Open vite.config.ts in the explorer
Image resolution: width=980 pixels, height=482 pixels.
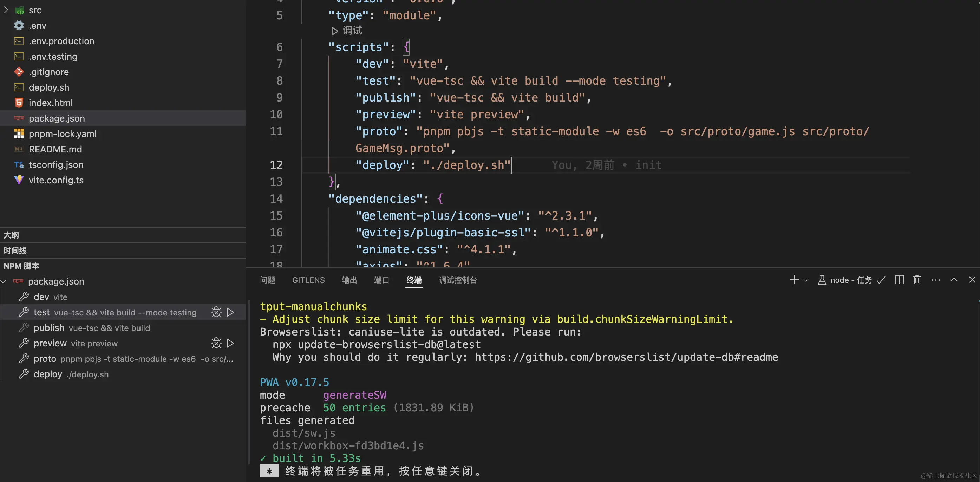point(56,180)
